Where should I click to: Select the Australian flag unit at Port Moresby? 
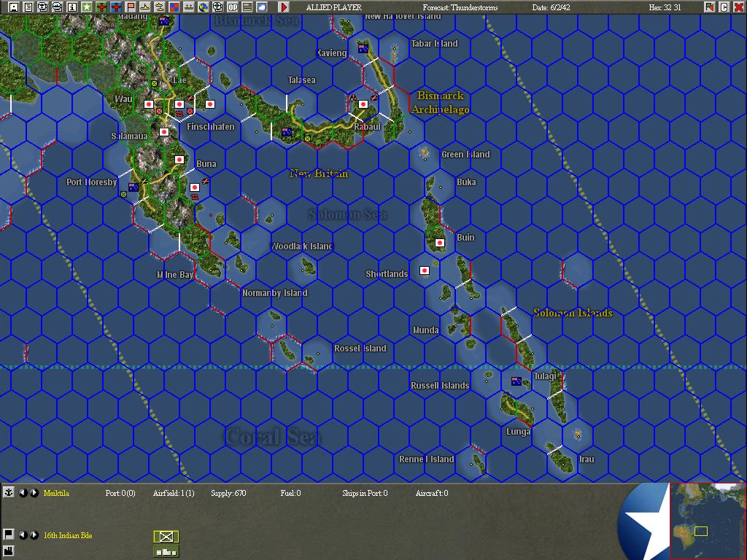click(x=133, y=187)
